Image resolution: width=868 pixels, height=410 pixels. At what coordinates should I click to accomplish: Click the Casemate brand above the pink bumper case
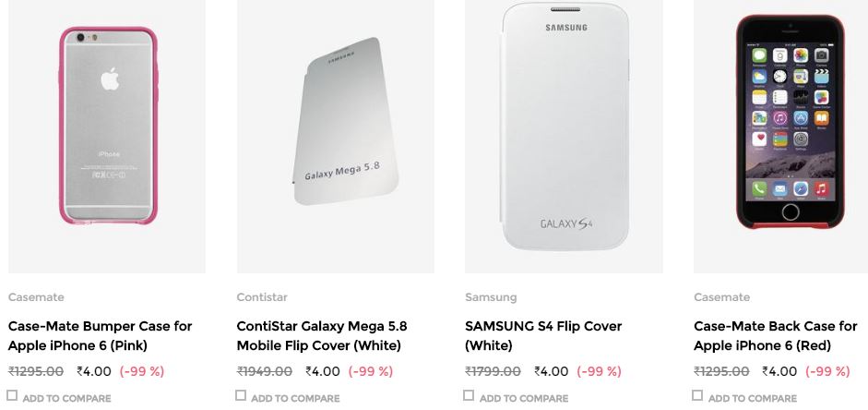point(36,297)
